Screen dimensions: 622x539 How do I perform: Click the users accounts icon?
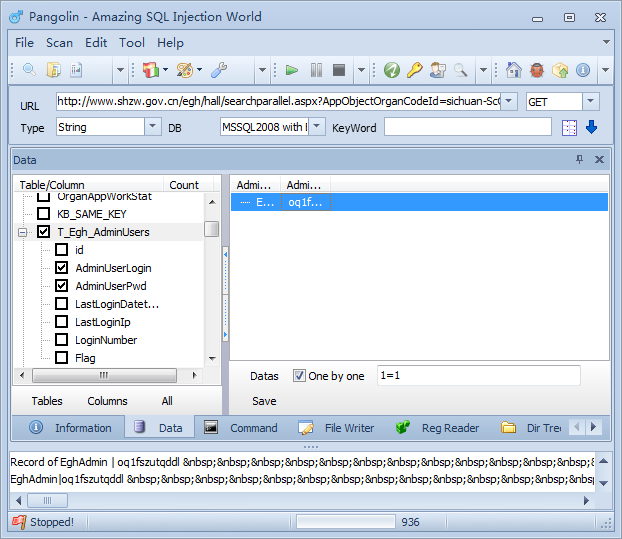coord(438,70)
